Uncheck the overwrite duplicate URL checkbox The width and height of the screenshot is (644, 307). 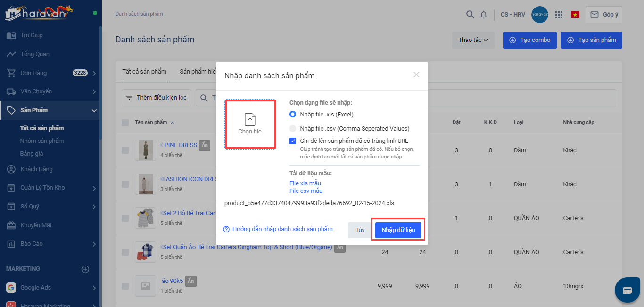[x=293, y=141]
